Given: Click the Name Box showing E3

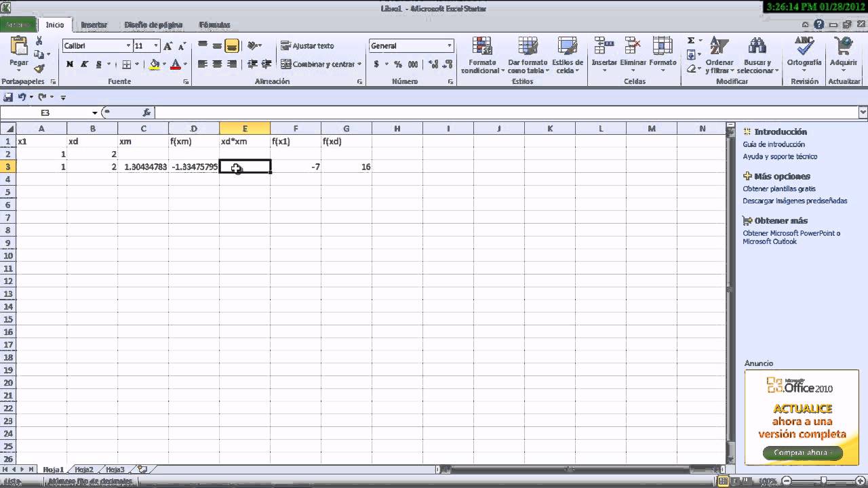Looking at the screenshot, I should click(x=45, y=113).
